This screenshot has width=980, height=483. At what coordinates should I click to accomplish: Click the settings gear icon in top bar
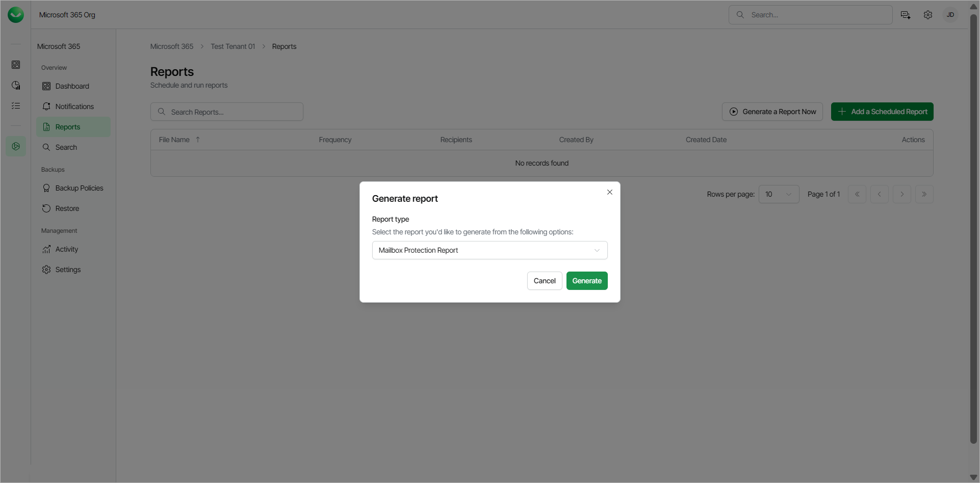coord(928,15)
